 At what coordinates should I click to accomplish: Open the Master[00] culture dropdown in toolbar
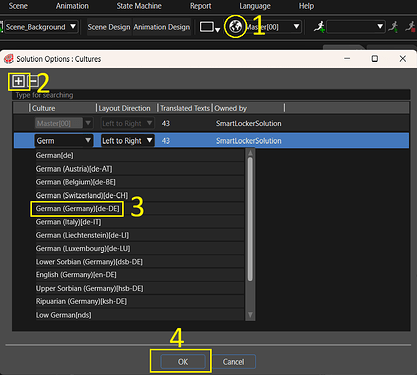tap(296, 27)
